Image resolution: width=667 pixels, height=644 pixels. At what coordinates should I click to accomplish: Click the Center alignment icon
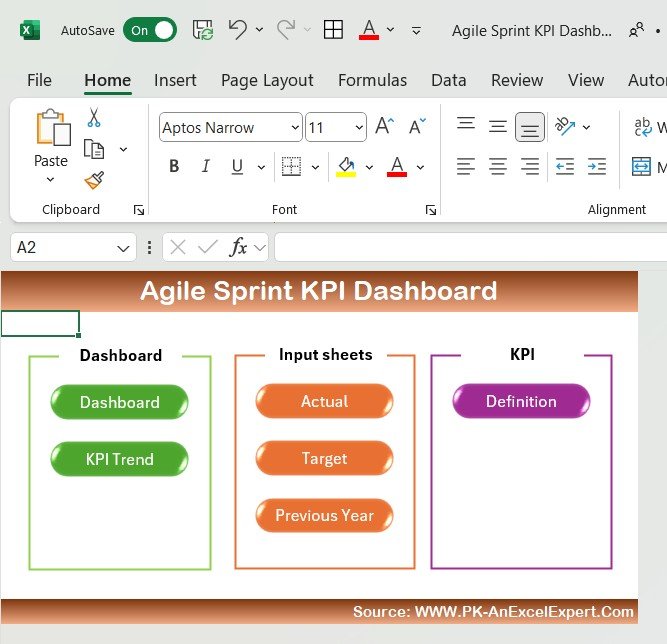(x=498, y=166)
